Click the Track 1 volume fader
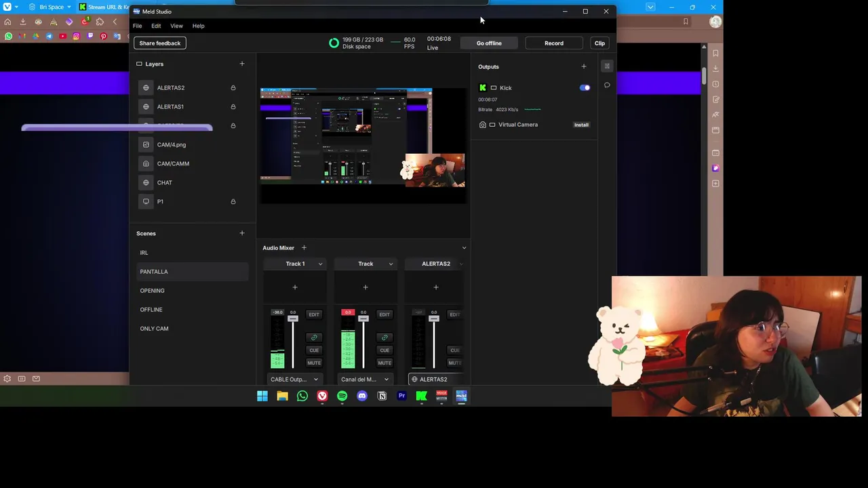Screen dimensions: 868x488 (x=293, y=319)
